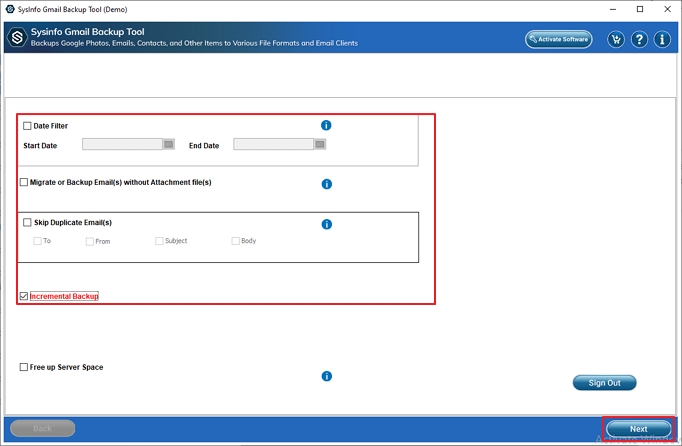Viewport: 682px width, 446px height.
Task: Click the Next button
Action: [x=639, y=429]
